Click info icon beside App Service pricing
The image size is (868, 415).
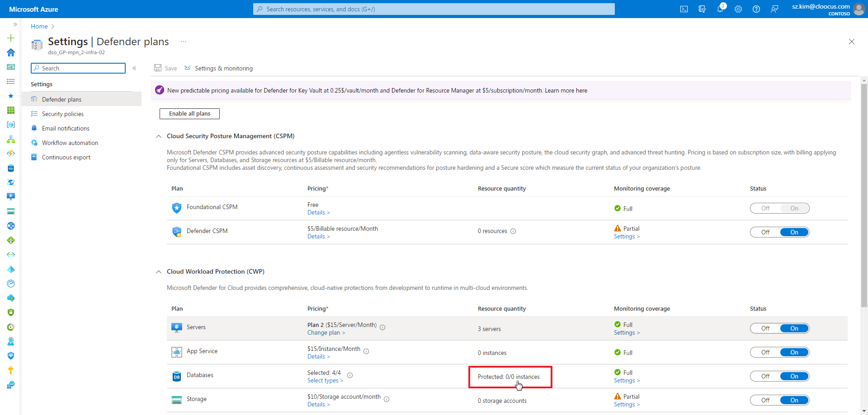(x=366, y=351)
